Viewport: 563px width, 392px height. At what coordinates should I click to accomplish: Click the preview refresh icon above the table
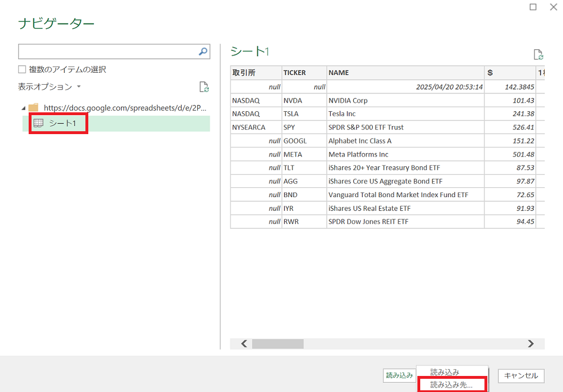[x=538, y=54]
